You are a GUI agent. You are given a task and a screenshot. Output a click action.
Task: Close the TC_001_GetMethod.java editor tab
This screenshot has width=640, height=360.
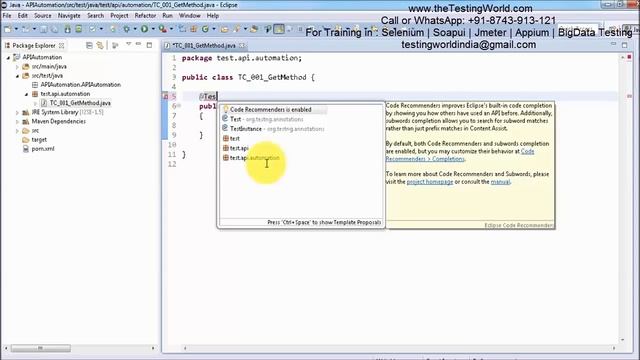pyautogui.click(x=242, y=45)
